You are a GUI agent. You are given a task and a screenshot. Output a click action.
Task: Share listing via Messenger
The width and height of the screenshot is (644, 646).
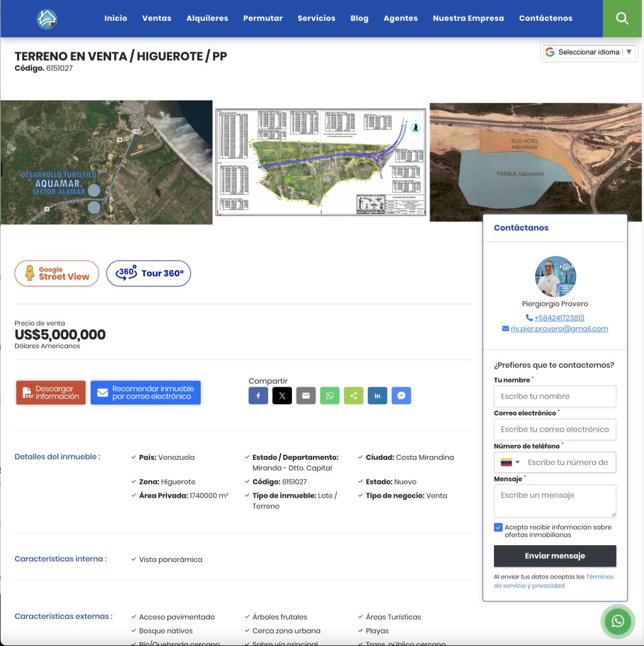point(401,396)
